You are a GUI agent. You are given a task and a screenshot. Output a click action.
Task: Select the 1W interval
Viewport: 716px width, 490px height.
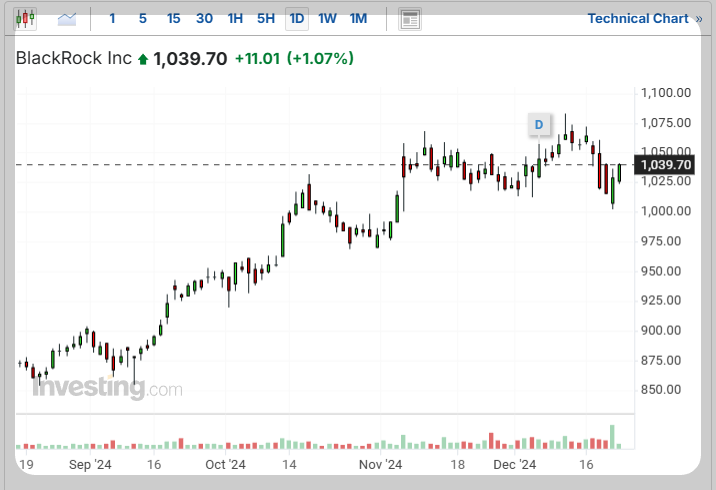click(327, 19)
